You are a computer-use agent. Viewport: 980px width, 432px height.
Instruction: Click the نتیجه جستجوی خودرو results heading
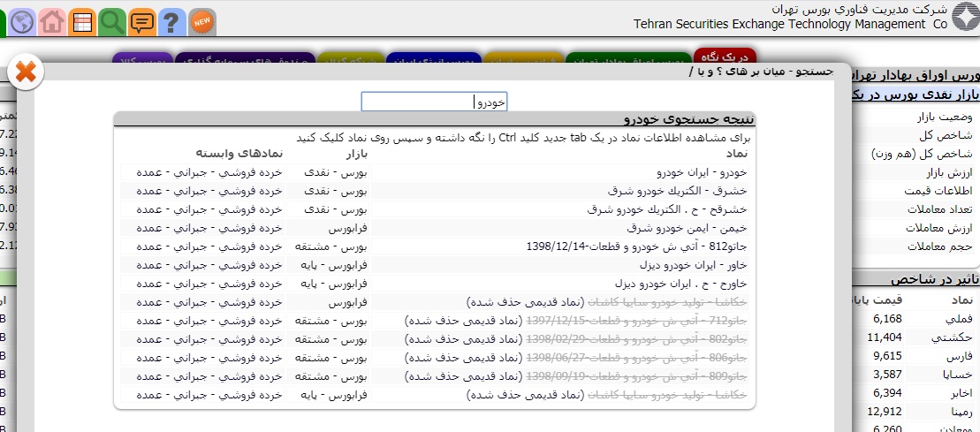coord(688,118)
